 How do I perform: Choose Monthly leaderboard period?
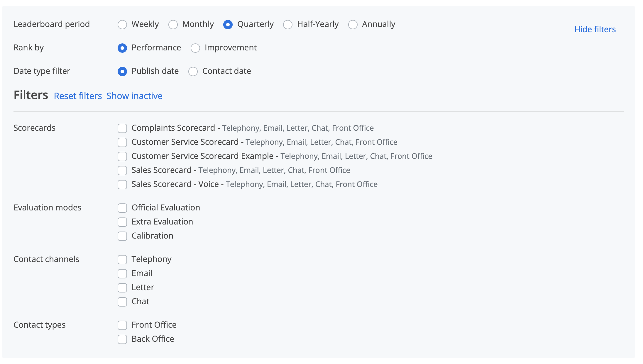173,25
